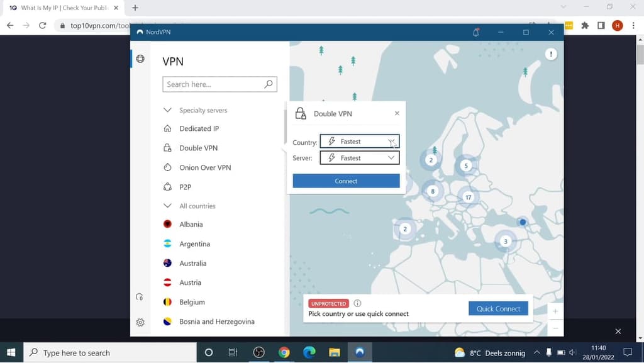Click the volume icon in system tray
The width and height of the screenshot is (644, 363).
[573, 352]
